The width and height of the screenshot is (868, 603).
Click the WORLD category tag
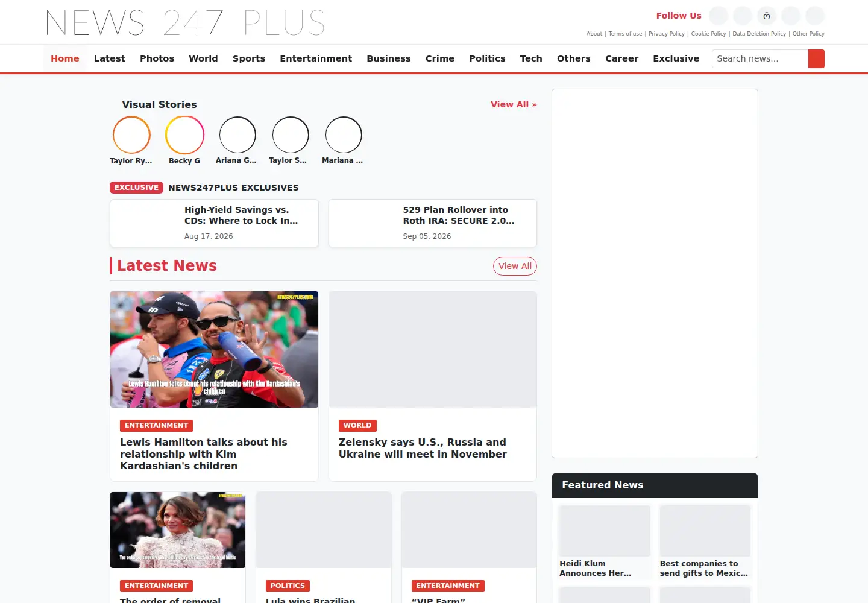(357, 425)
